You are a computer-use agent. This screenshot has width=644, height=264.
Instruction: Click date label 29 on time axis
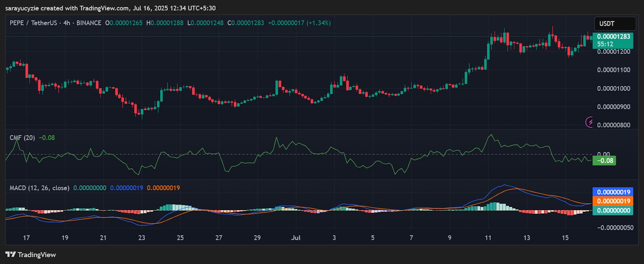(257, 238)
